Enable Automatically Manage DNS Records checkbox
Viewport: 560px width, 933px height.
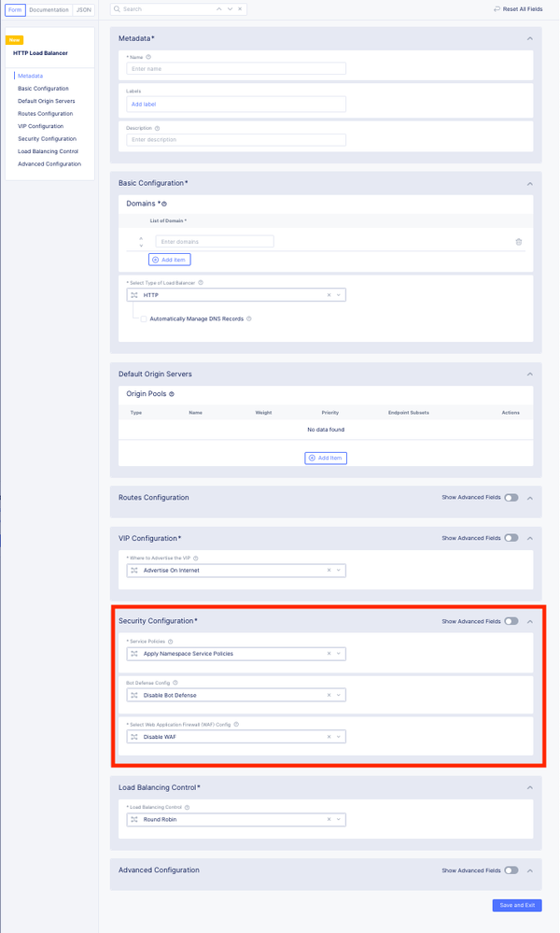[x=143, y=318]
